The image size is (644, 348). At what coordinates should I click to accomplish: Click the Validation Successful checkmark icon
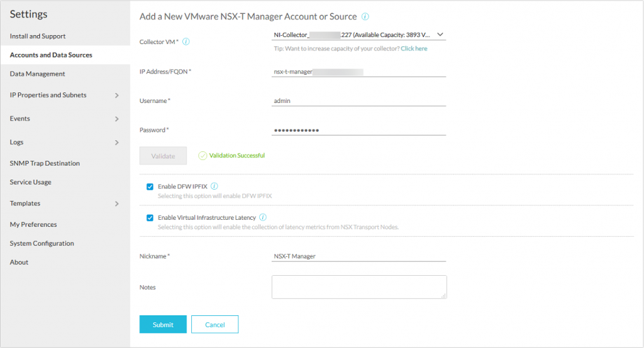(x=203, y=156)
